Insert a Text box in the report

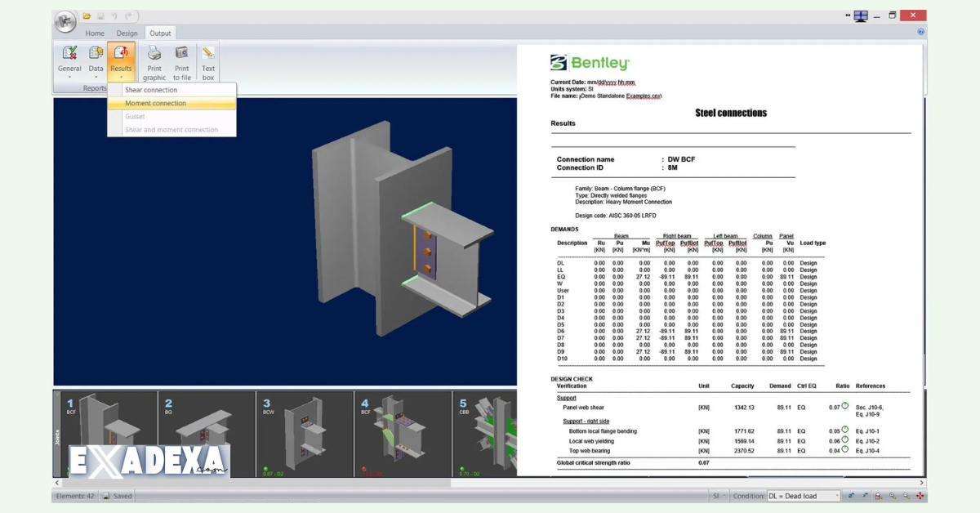tap(207, 57)
